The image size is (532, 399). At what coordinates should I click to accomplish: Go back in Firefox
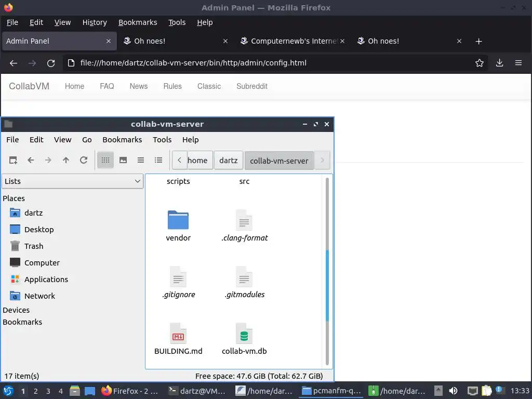pyautogui.click(x=14, y=63)
